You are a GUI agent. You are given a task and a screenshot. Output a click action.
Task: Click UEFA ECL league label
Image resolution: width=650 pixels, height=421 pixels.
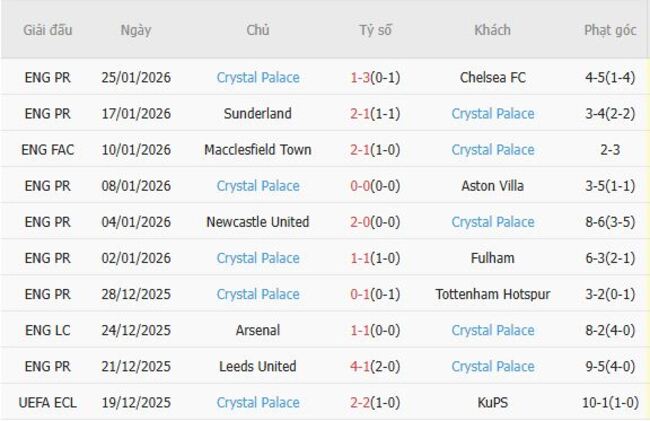(x=49, y=402)
